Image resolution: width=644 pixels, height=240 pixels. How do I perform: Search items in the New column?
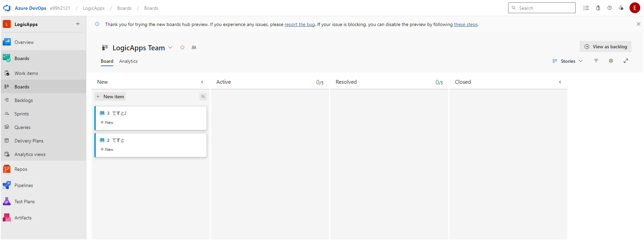[203, 97]
